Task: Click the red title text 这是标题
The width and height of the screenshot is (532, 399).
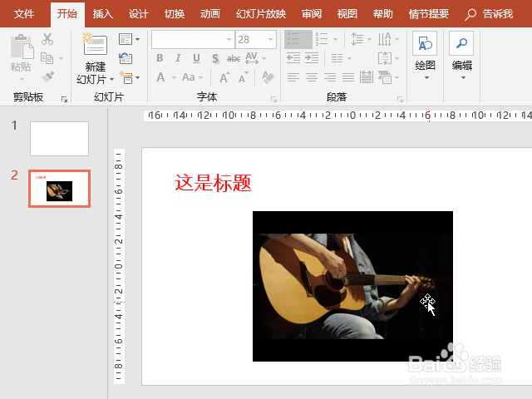Action: [213, 183]
